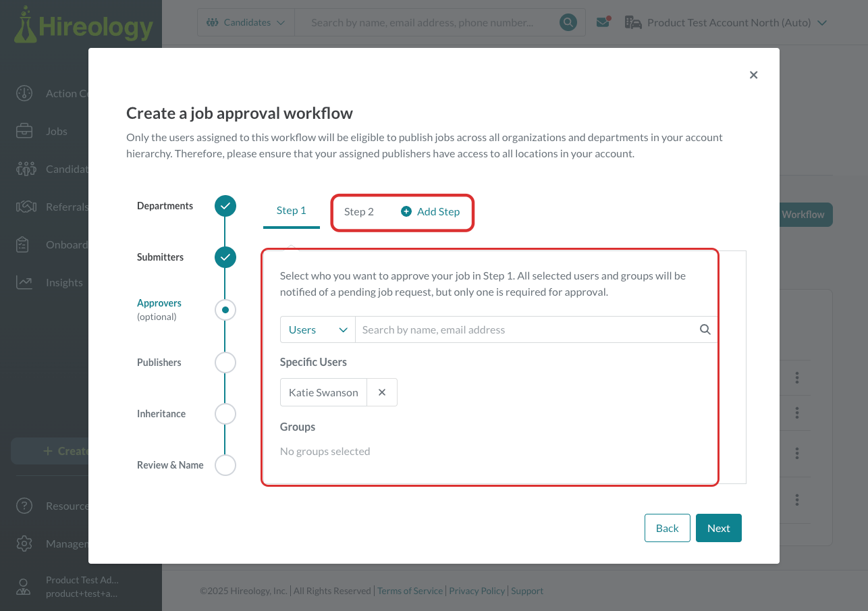
Task: Open Jobs briefcase icon in sidebar
Action: coord(24,131)
